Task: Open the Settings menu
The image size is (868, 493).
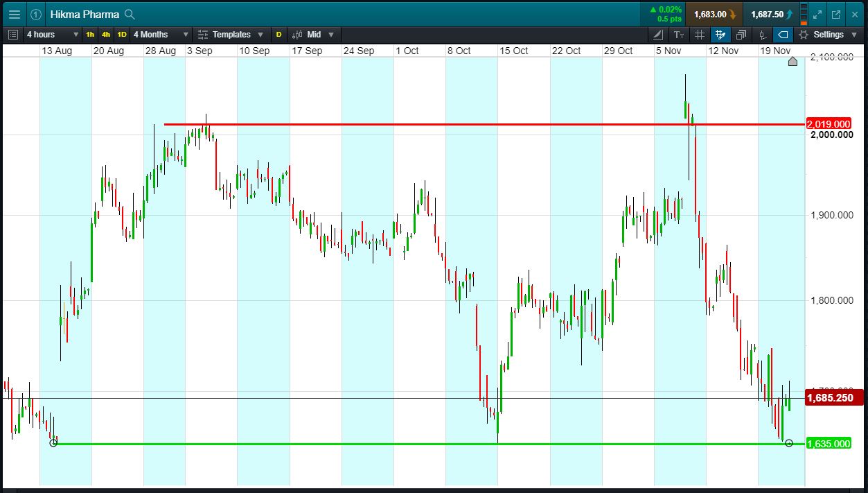Action: point(828,35)
